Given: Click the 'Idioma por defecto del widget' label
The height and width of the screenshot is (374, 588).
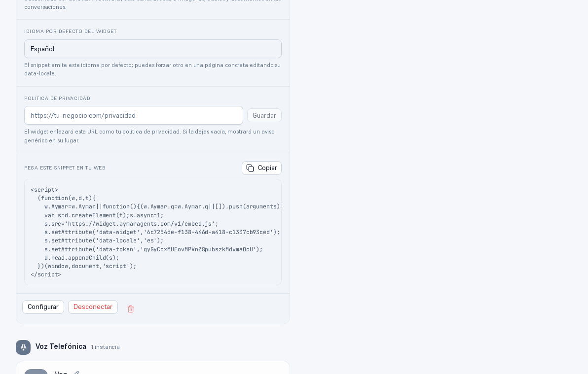Looking at the screenshot, I should [71, 32].
